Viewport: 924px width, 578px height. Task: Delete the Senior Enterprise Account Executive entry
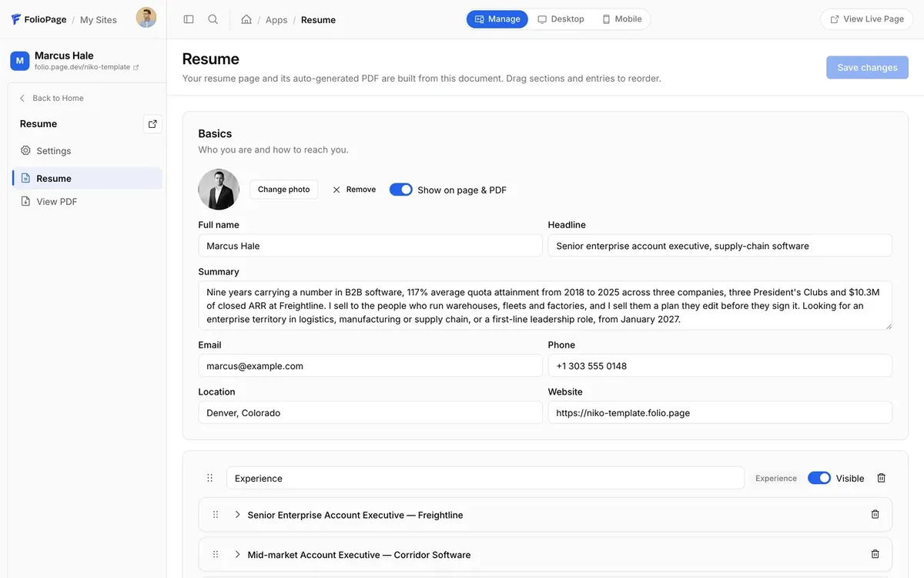875,514
